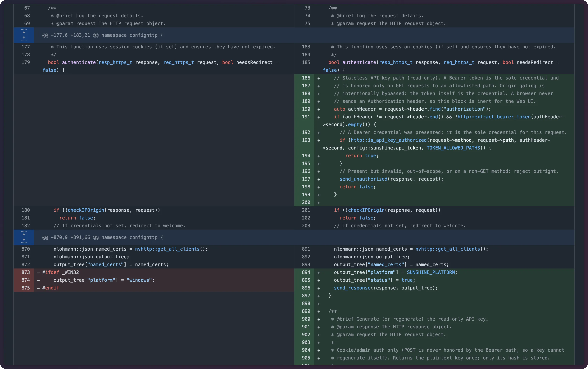Click 'authenticate' function name on left line 179
The width and height of the screenshot is (588, 369).
coord(79,62)
